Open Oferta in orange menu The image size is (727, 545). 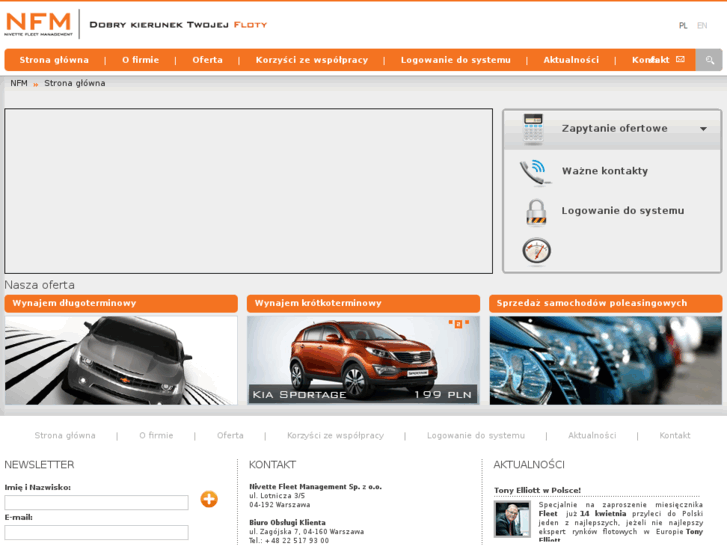click(207, 60)
